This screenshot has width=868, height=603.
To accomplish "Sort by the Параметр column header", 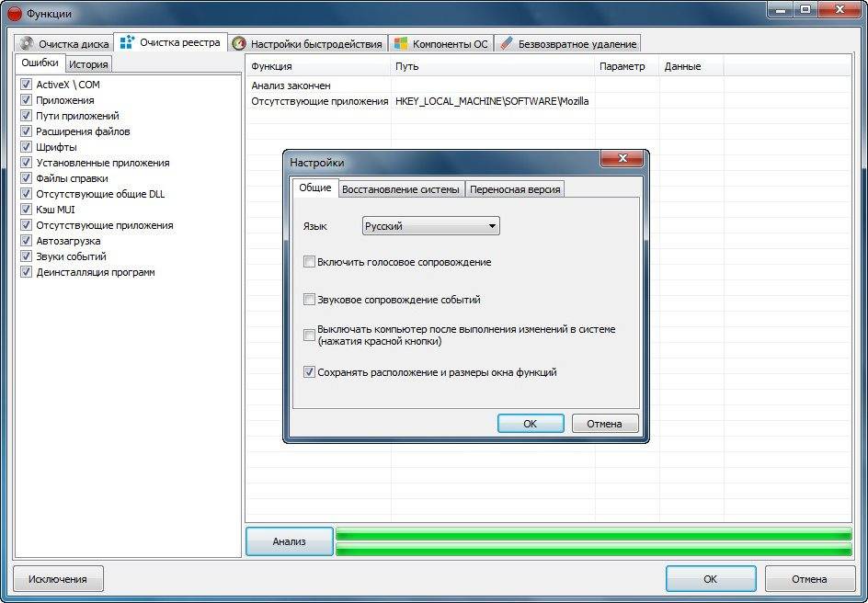I will pos(627,66).
